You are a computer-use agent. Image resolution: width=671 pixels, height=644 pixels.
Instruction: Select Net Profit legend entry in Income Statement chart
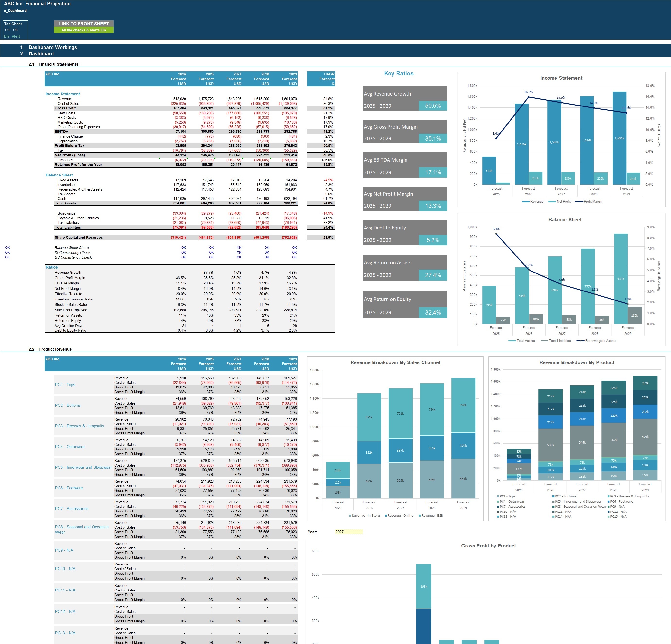click(x=560, y=201)
